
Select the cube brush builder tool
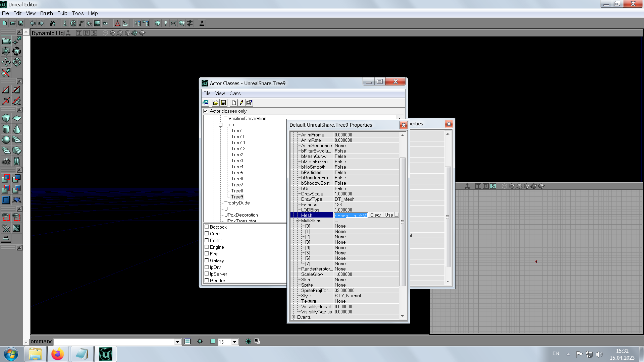pyautogui.click(x=6, y=118)
